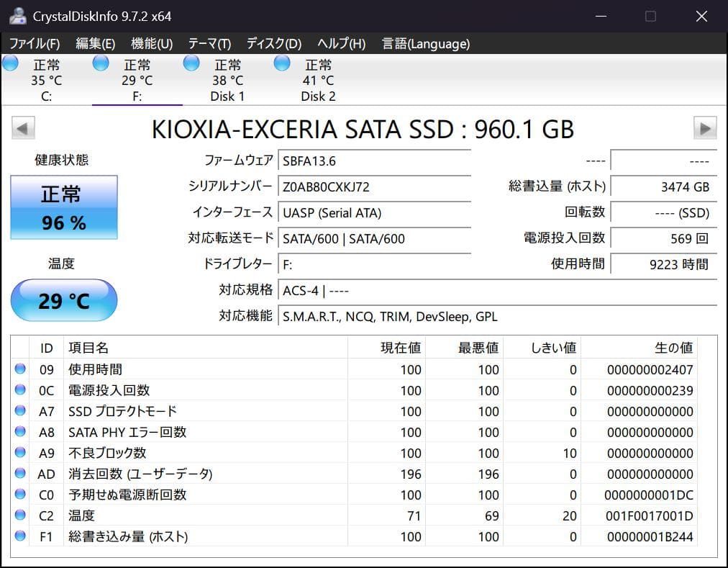
Task: Open the ファイル(F) menu
Action: (x=33, y=43)
